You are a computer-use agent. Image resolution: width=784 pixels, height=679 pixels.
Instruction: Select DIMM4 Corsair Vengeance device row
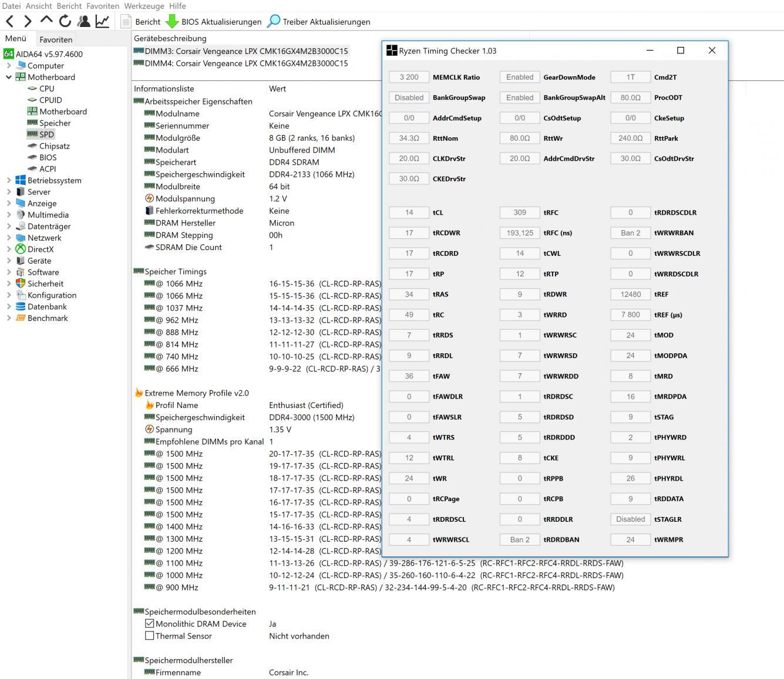click(241, 63)
